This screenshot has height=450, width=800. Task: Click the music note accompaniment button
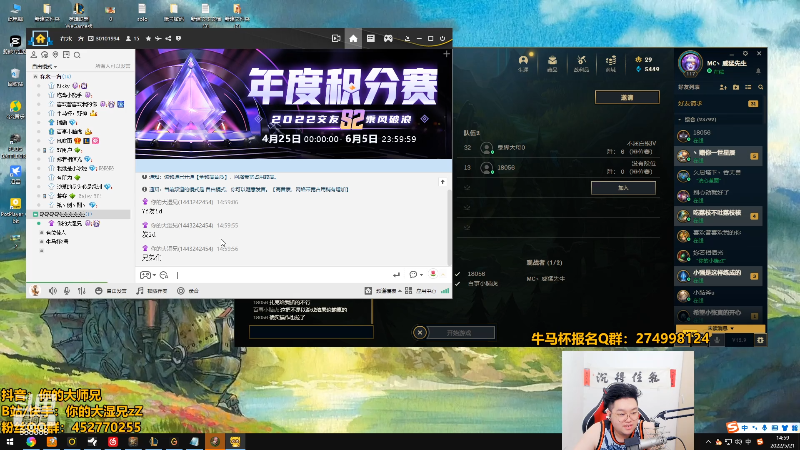(x=152, y=291)
